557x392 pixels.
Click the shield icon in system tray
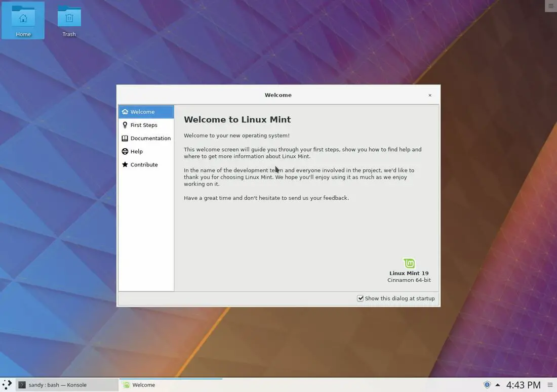tap(487, 385)
